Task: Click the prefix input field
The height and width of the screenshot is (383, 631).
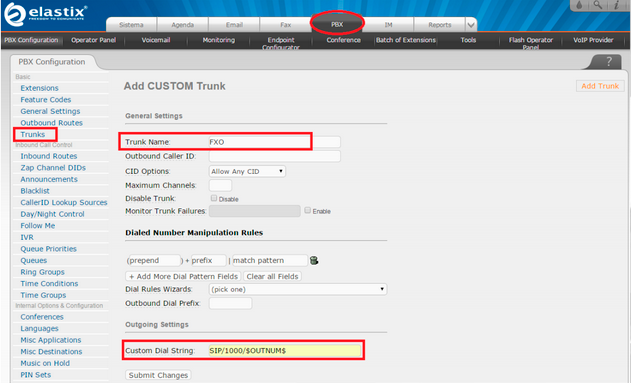Action: click(208, 260)
